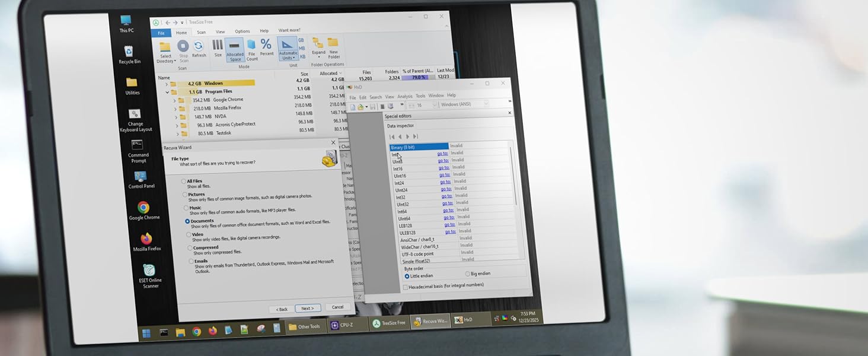Open the Recycle Bin desktop icon
The height and width of the screenshot is (356, 868).
[x=129, y=55]
